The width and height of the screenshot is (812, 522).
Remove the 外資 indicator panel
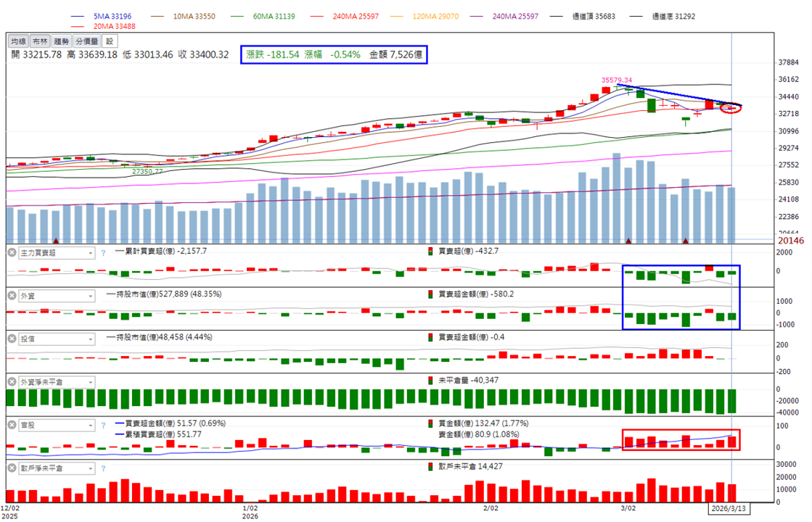pyautogui.click(x=12, y=295)
